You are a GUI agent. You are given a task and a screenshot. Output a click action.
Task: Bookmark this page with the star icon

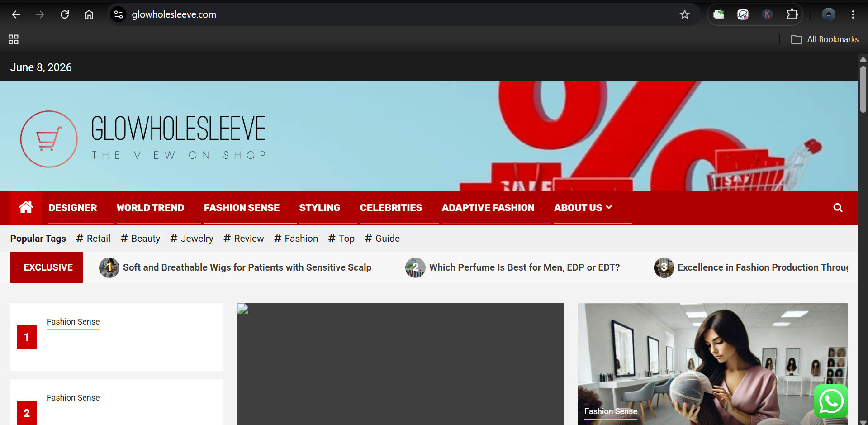[684, 14]
